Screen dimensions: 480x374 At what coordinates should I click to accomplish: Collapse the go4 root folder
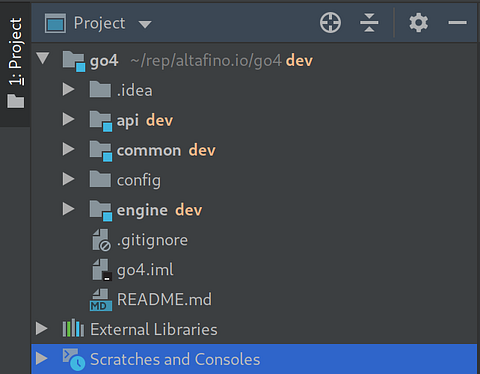43,58
